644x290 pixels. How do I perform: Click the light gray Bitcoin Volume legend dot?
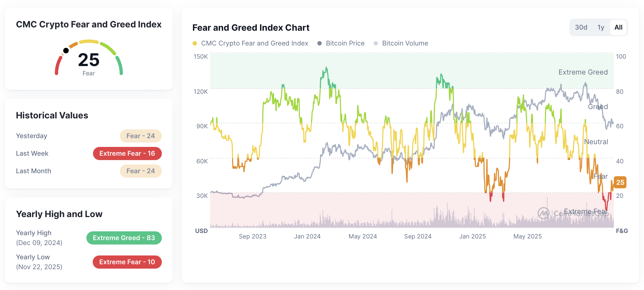pyautogui.click(x=375, y=43)
